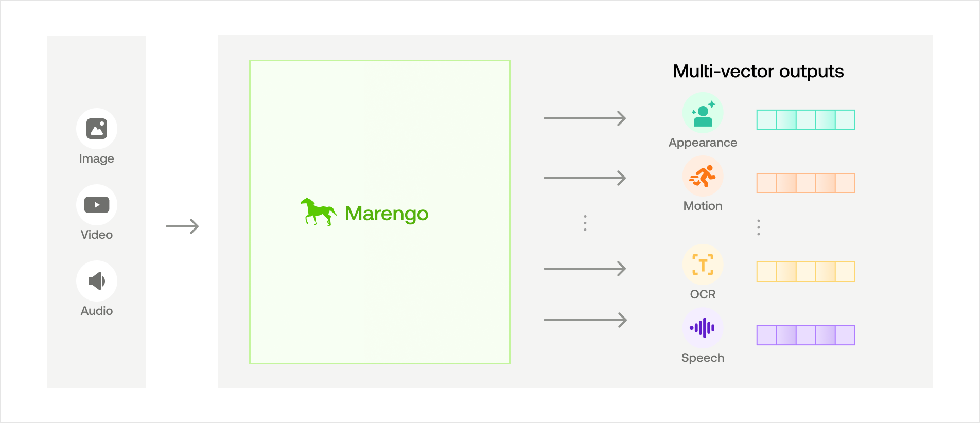Click the teal Appearance vector bar

pyautogui.click(x=806, y=120)
